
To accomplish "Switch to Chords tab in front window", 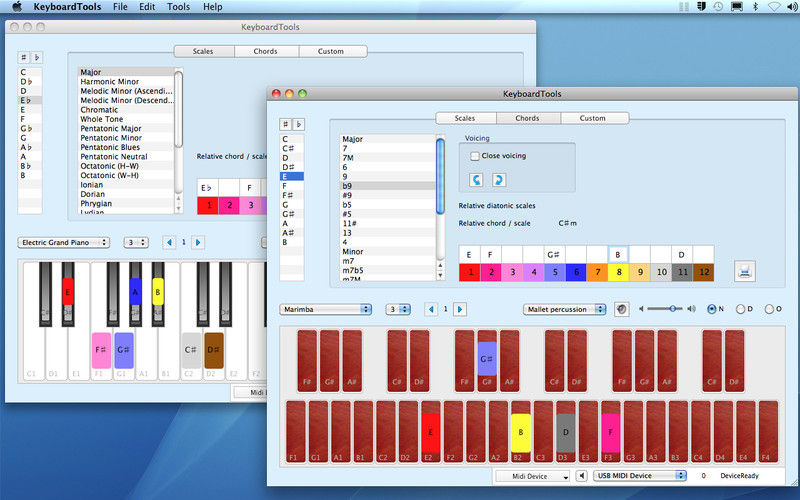I will [x=528, y=118].
